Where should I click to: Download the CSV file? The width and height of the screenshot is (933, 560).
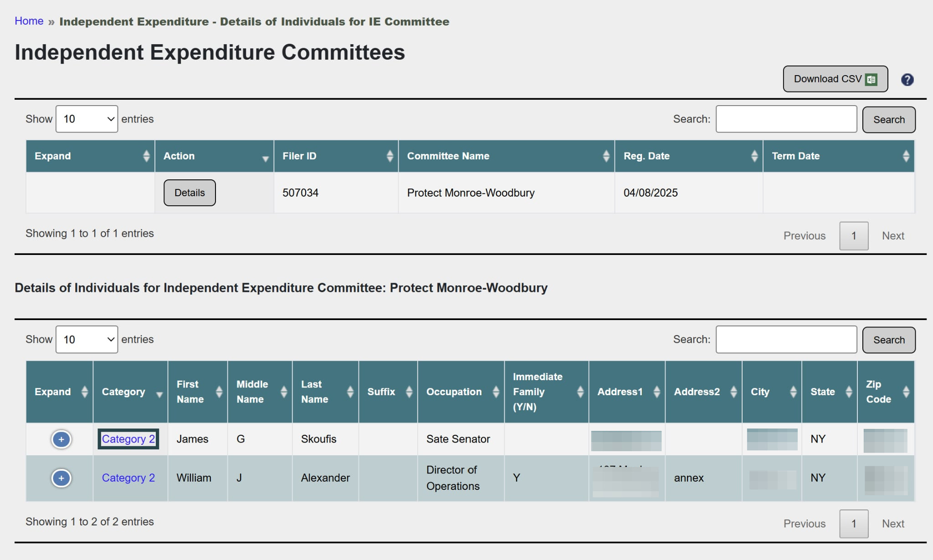(835, 79)
